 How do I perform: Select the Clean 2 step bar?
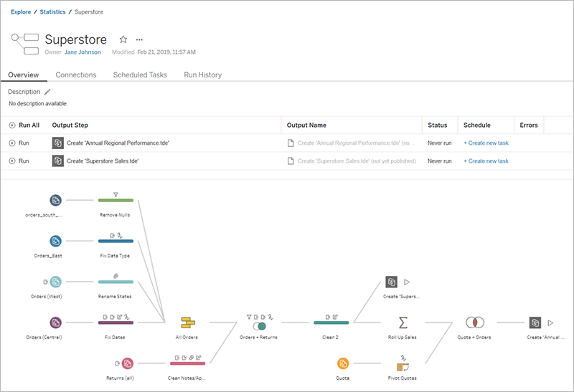tap(331, 322)
